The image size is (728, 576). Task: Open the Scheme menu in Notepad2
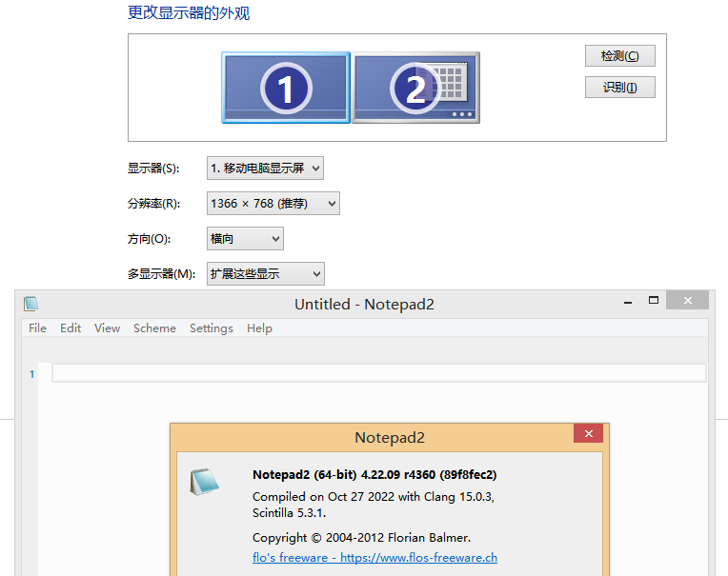(x=154, y=328)
